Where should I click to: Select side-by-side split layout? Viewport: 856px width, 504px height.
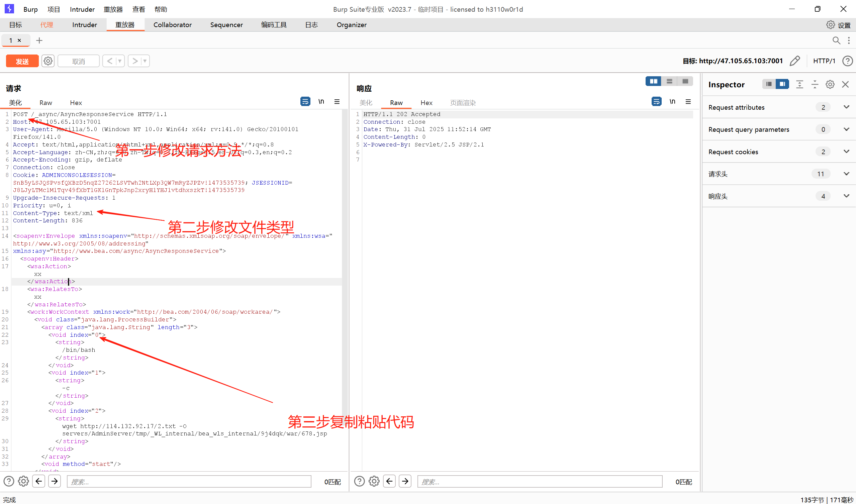[x=653, y=81]
